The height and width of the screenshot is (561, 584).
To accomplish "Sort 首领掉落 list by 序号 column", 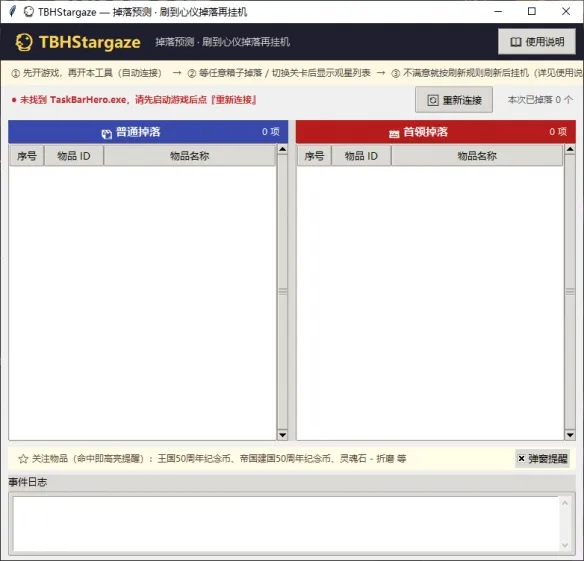I will coord(314,156).
